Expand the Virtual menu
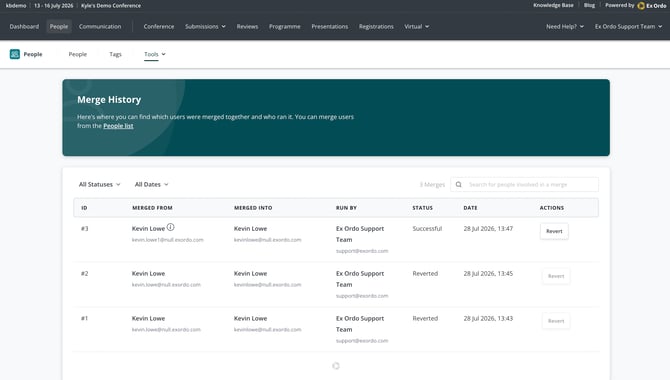Viewport: 670px width, 380px height. 417,27
